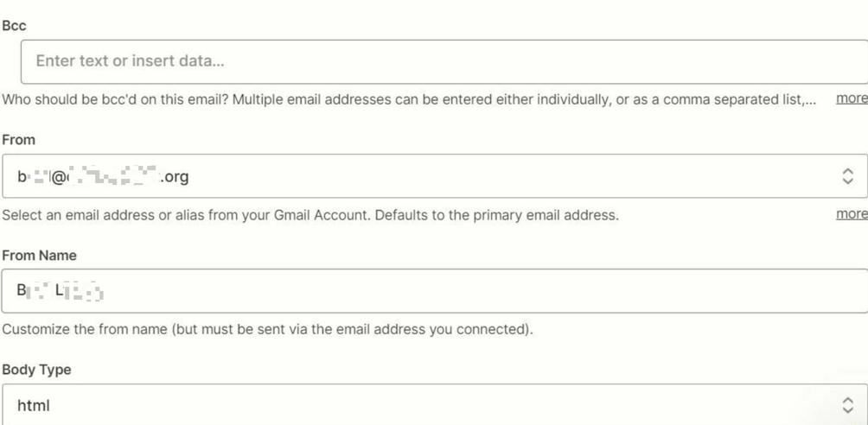Viewport: 868px width, 425px height.
Task: Click the From field up-down arrows icon
Action: tap(848, 176)
